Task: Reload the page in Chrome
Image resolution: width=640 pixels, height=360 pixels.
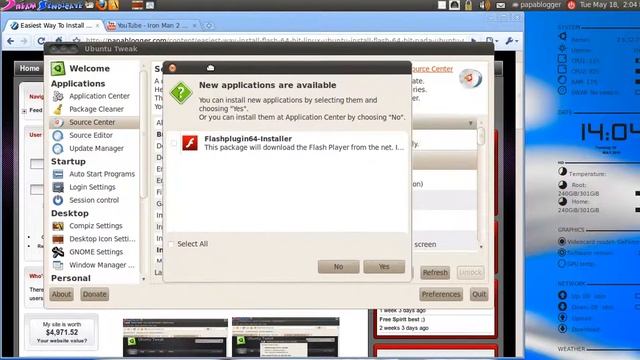Action: pos(41,41)
